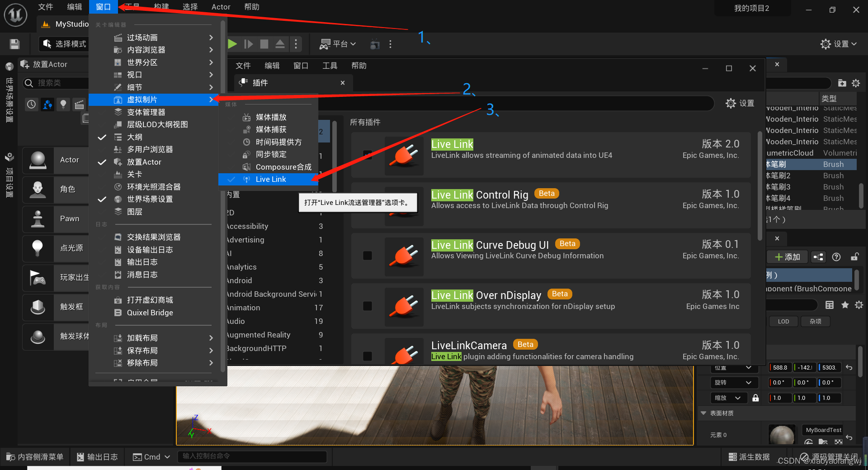Expand the Details submenu arrow
Viewport: 868px width, 470px height.
[x=211, y=87]
